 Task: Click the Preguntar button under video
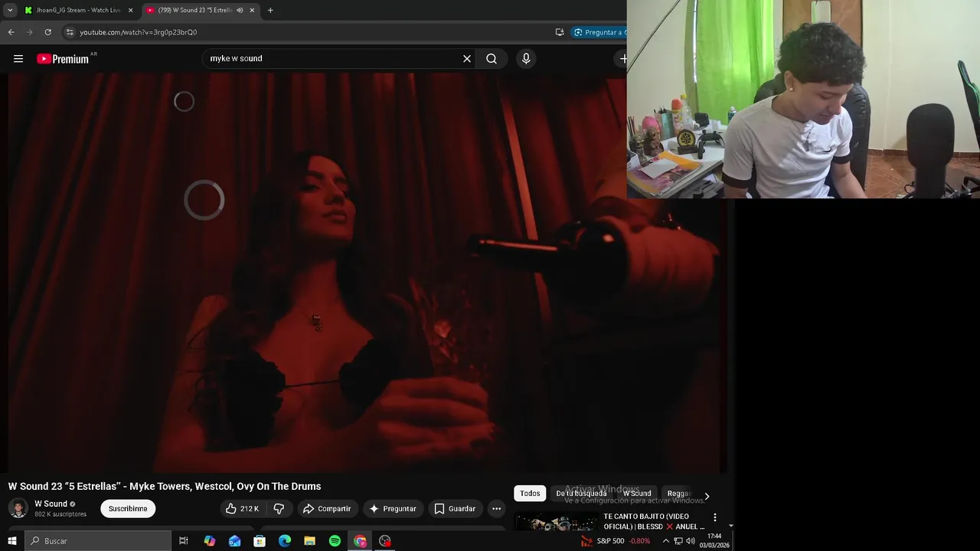point(393,509)
